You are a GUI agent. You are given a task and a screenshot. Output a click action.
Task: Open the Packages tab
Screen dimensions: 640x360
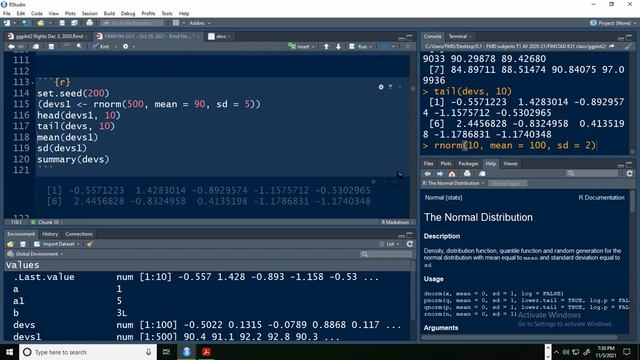(468, 164)
